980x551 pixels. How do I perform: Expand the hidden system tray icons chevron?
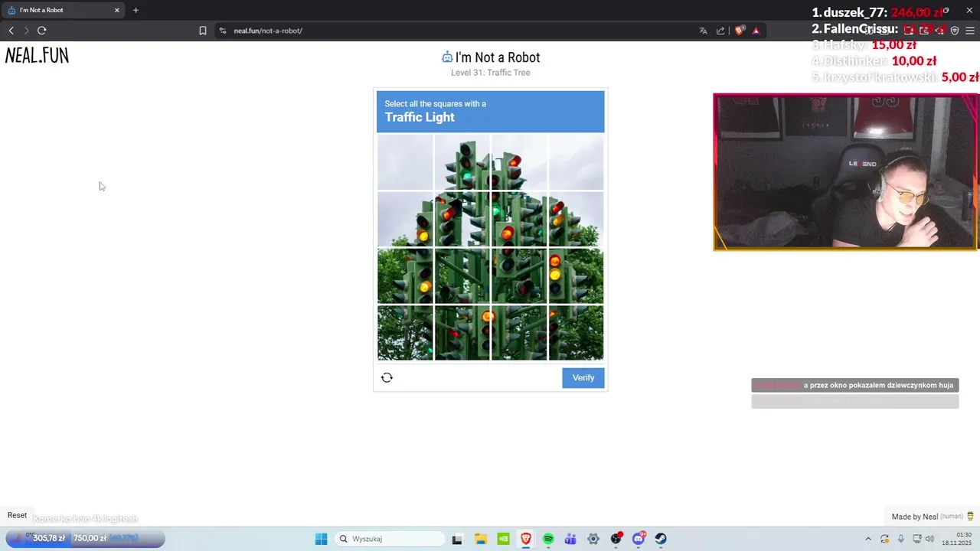coord(867,539)
